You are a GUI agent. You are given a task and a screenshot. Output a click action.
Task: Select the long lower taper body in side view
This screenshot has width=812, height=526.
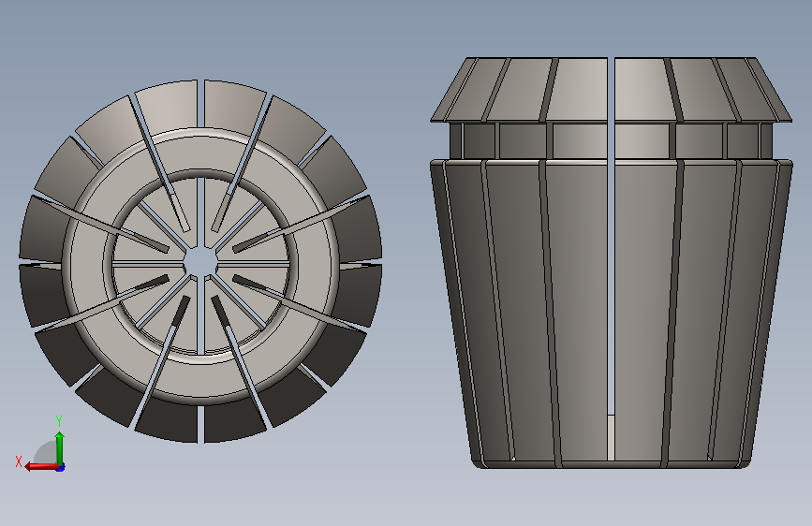pyautogui.click(x=611, y=314)
